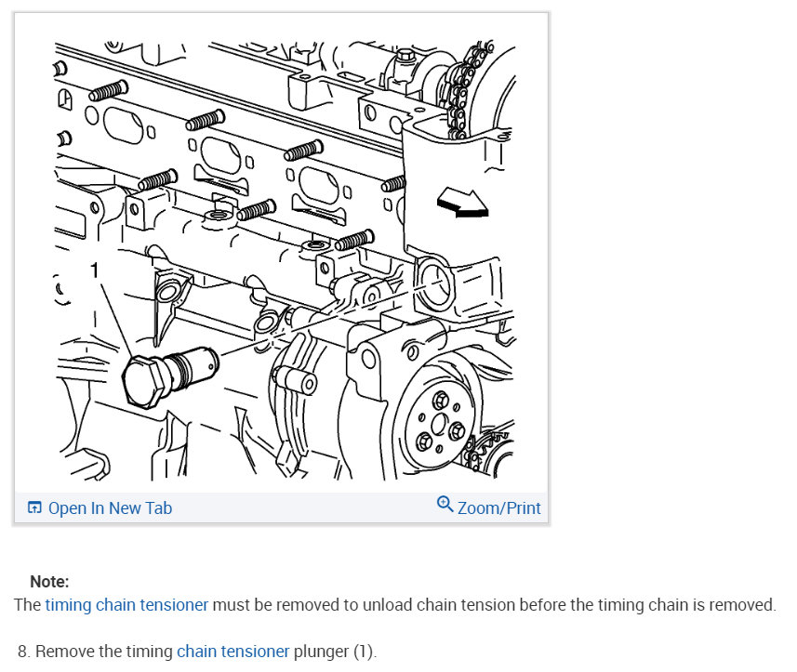Open the 'chain tensioner' link in step 8
Viewport: 797px width, 672px height.
(232, 652)
